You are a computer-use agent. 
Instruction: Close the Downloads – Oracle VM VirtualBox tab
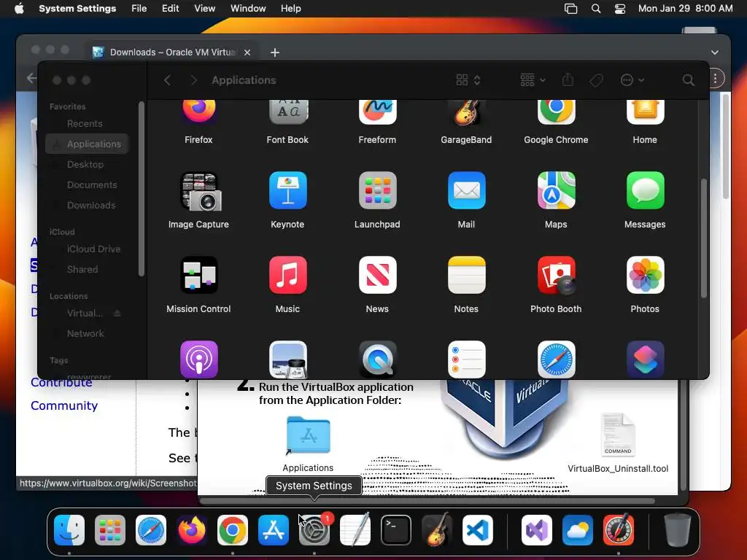click(x=247, y=52)
